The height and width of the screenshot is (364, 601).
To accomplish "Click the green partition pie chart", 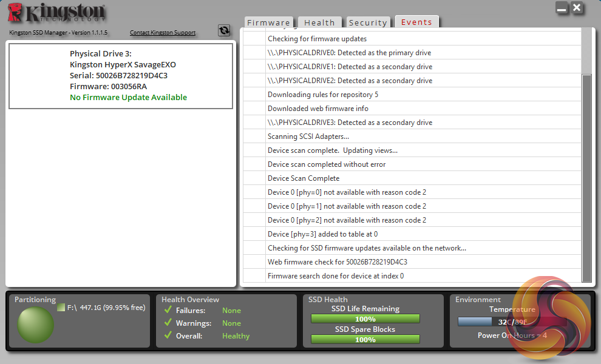I will pyautogui.click(x=35, y=324).
